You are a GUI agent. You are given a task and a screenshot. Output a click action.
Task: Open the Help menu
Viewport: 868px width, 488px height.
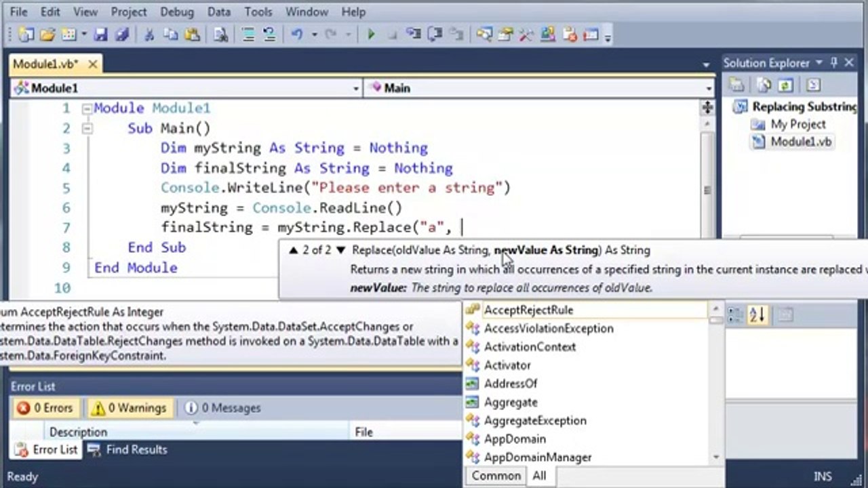[353, 12]
